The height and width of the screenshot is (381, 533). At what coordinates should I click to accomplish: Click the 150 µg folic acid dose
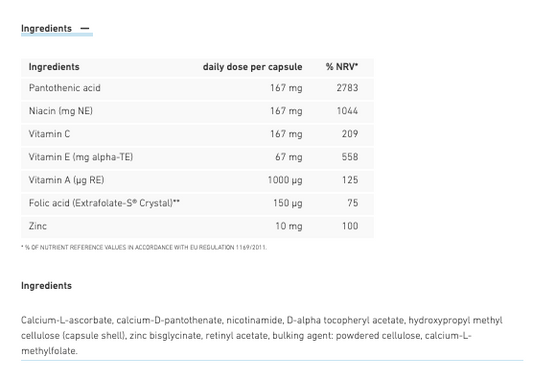288,203
